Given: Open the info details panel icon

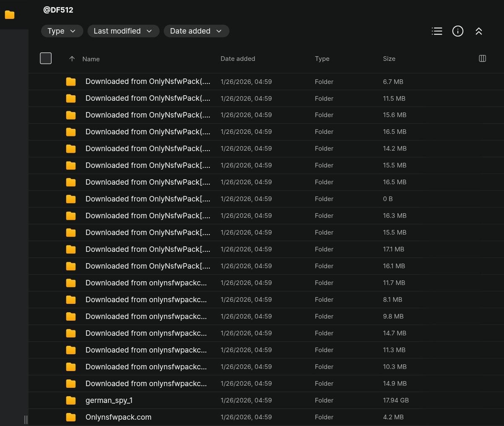Looking at the screenshot, I should [458, 31].
